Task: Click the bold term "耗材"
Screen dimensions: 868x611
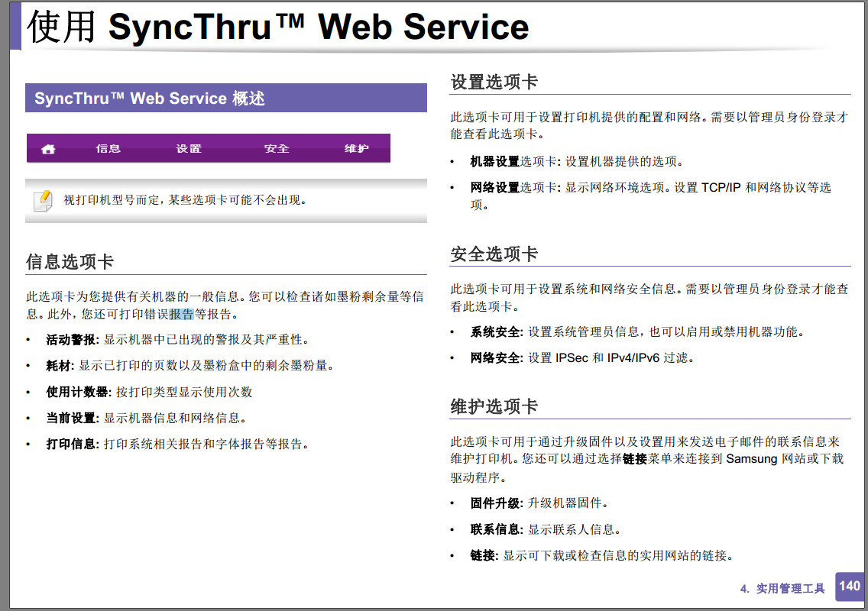Action: coord(59,365)
